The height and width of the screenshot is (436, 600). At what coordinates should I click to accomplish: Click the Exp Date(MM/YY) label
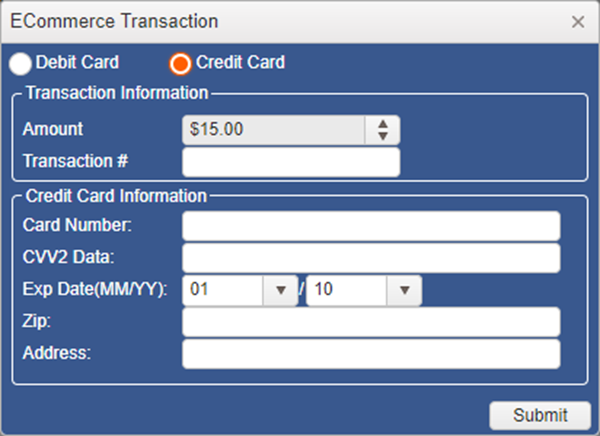point(95,290)
